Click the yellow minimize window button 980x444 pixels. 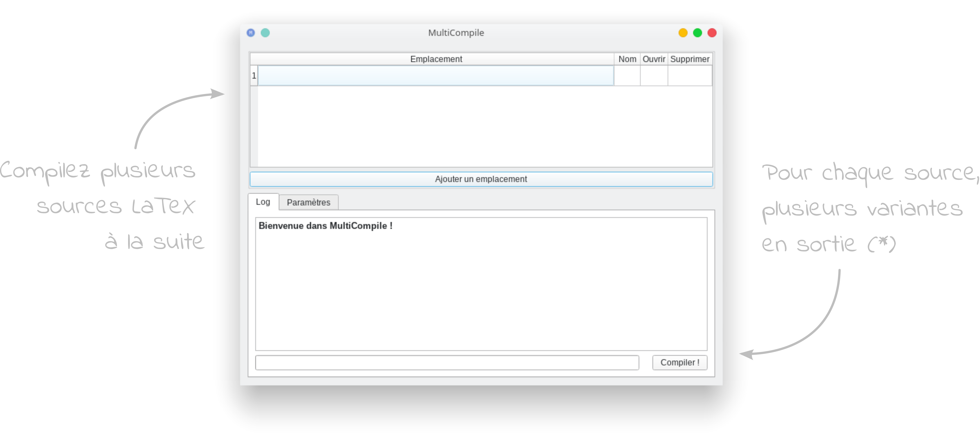click(x=683, y=33)
